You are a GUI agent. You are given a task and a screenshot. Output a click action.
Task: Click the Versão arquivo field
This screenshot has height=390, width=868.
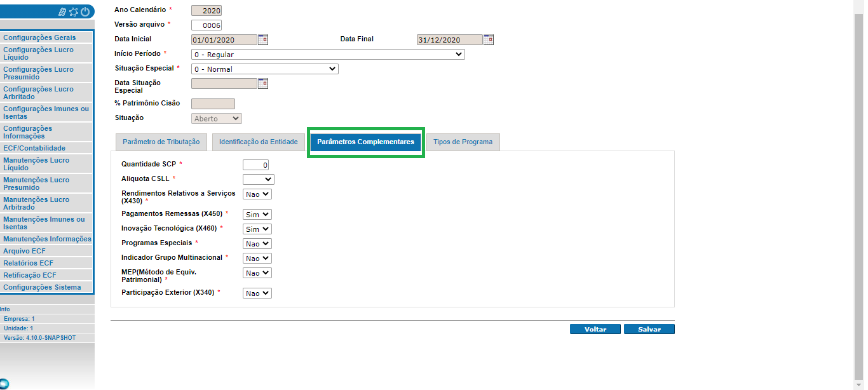click(x=207, y=25)
